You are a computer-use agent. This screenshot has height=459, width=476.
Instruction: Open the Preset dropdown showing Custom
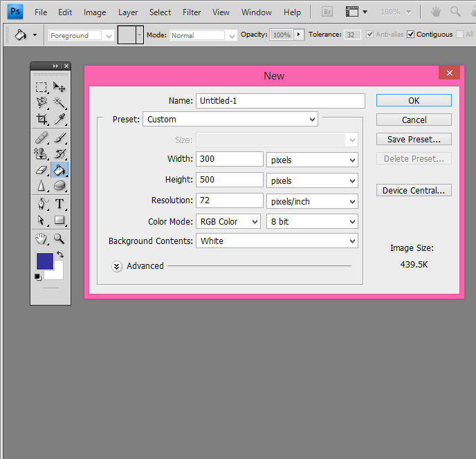tap(230, 119)
